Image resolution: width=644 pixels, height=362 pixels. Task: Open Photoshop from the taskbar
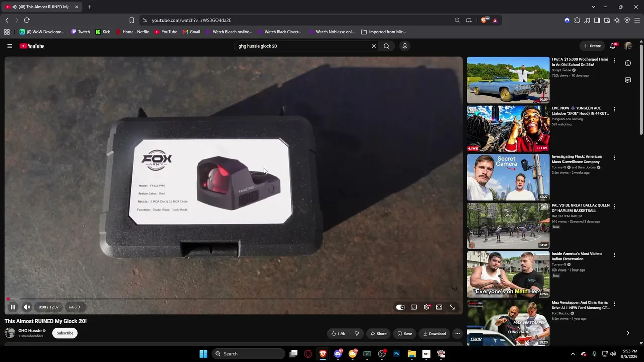396,354
